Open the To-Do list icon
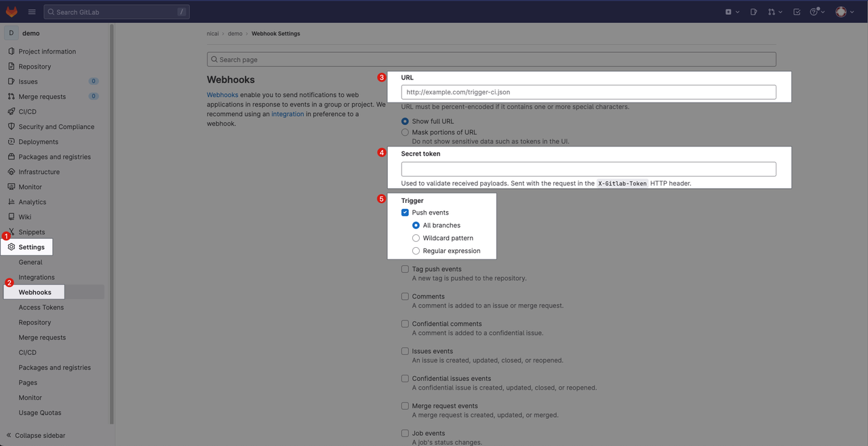 (x=797, y=12)
